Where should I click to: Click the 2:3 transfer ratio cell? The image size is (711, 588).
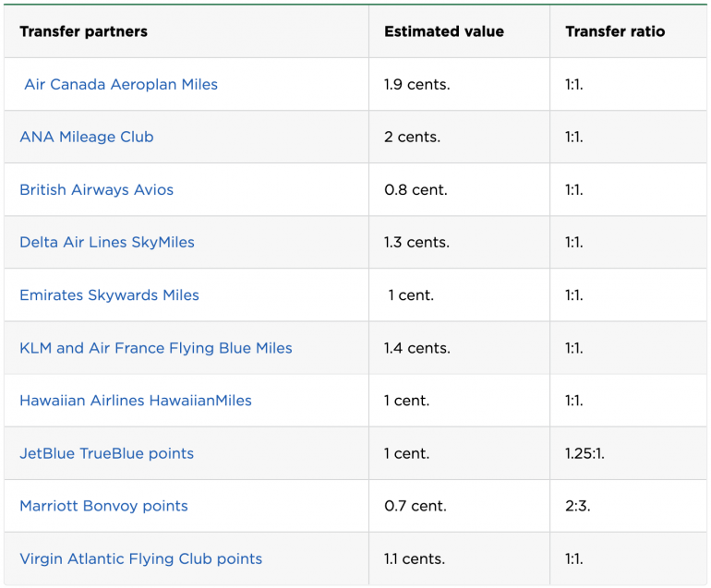pyautogui.click(x=576, y=506)
